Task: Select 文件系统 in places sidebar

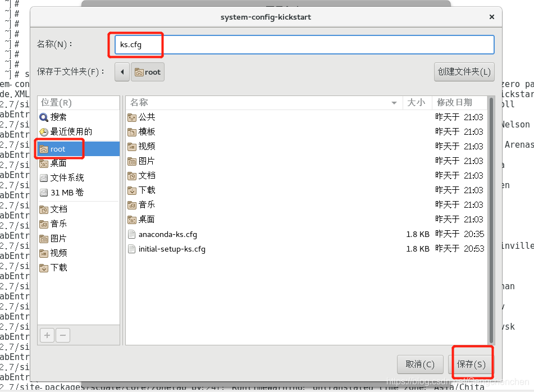Action: (x=79, y=178)
